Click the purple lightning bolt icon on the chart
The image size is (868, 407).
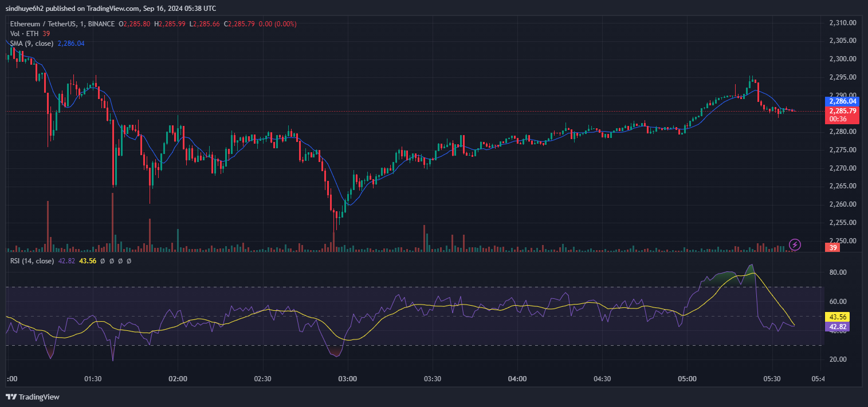click(795, 245)
